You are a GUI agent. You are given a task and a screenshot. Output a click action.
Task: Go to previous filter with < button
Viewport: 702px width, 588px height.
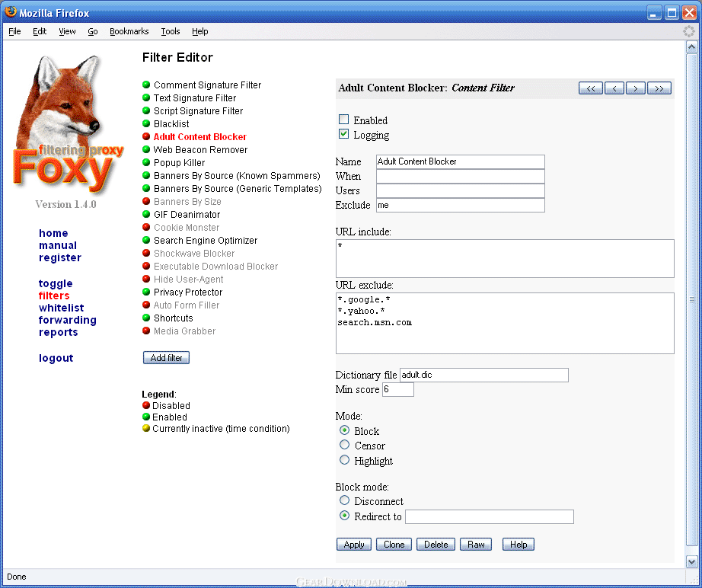[614, 88]
